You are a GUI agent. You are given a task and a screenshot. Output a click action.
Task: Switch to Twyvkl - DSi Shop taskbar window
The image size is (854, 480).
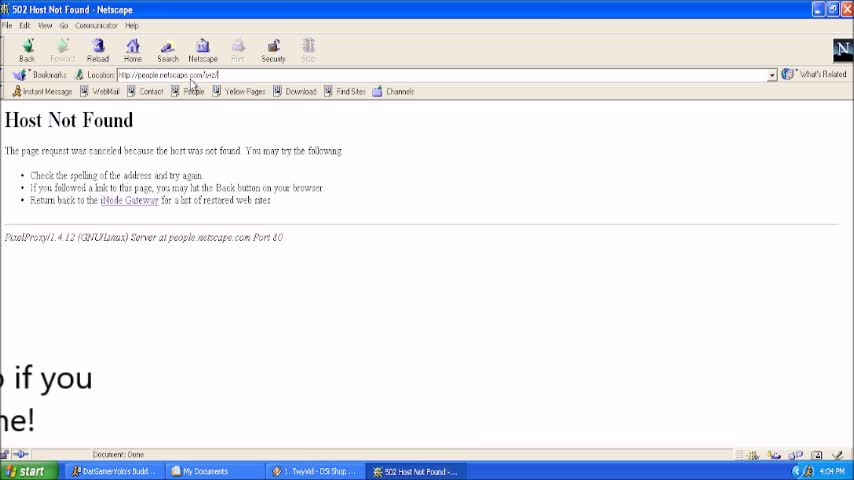(x=314, y=471)
